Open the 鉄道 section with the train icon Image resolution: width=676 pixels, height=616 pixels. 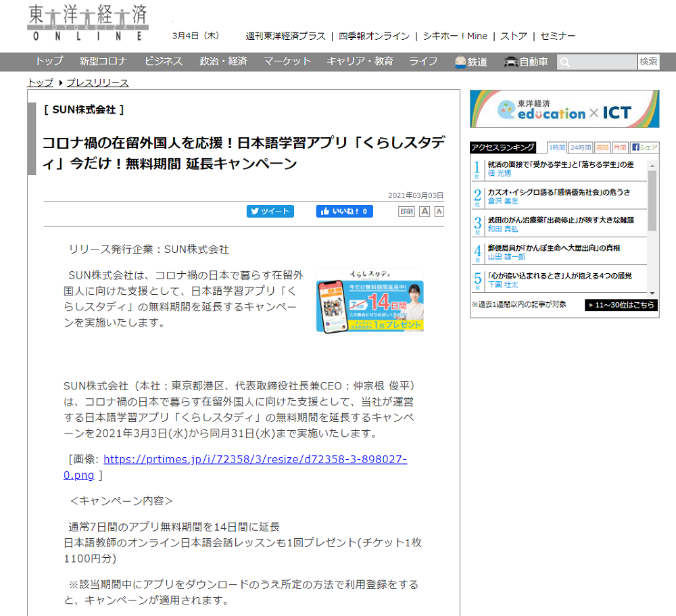(x=471, y=62)
